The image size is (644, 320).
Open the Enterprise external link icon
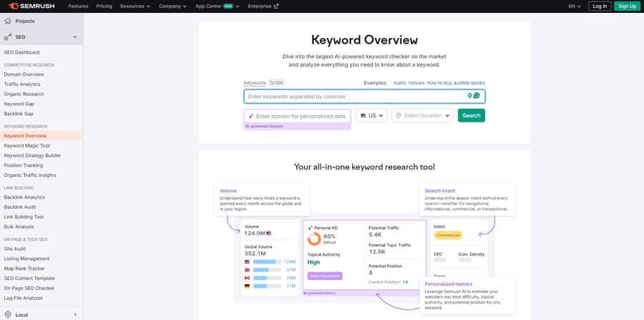click(x=276, y=6)
